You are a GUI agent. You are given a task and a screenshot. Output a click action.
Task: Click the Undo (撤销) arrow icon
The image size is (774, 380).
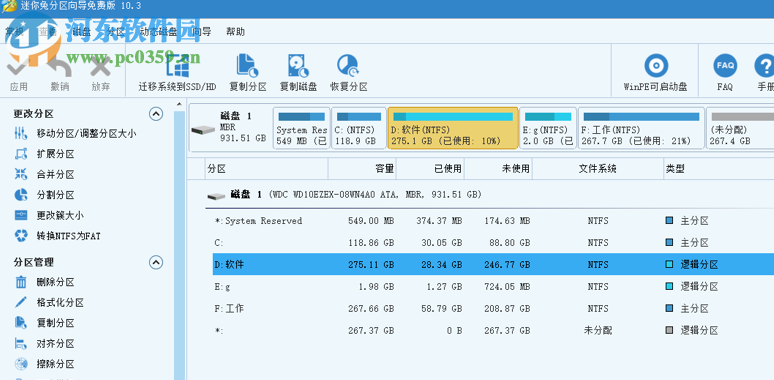[60, 67]
